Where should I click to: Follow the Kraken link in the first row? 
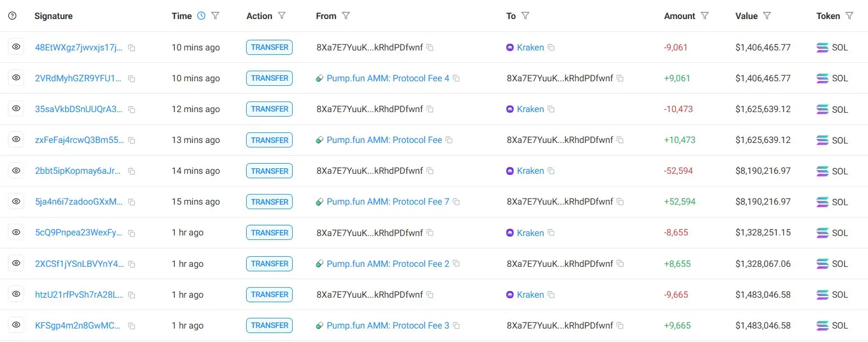coord(530,47)
